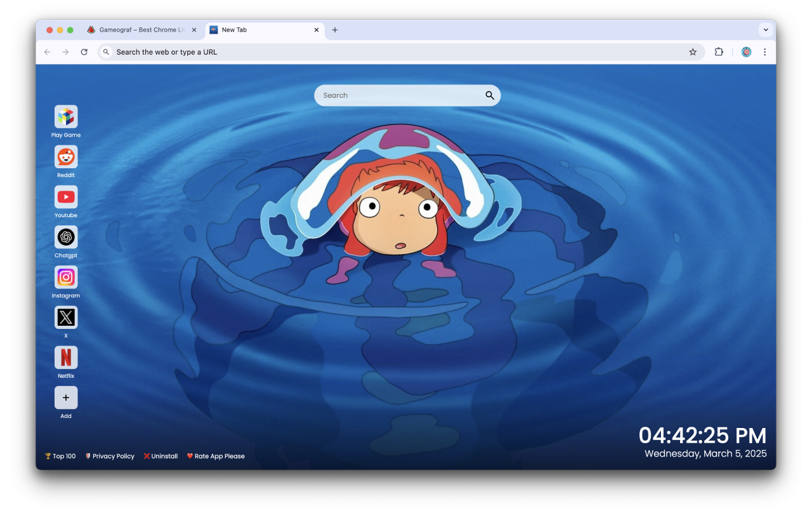Open the Chatgpt shortcut
Viewport: 812px width, 508px height.
65,237
